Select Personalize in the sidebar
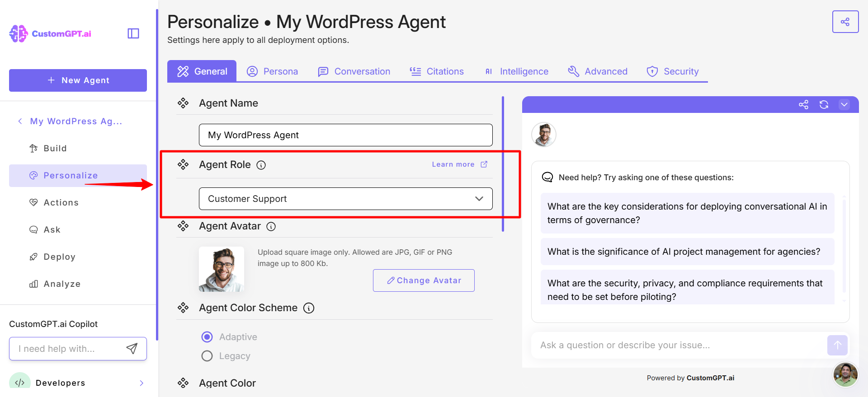Screen dimensions: 868x397 coord(78,175)
